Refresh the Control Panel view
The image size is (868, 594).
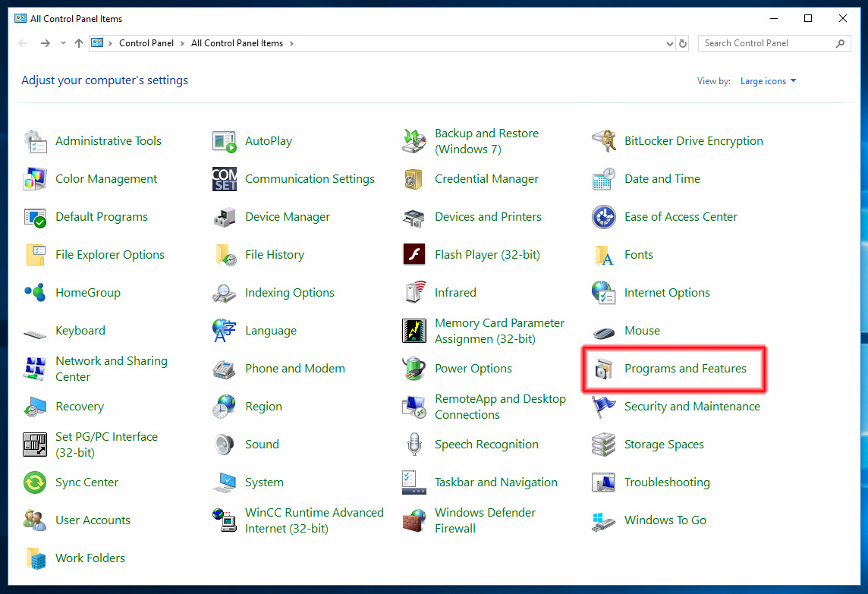(x=683, y=43)
